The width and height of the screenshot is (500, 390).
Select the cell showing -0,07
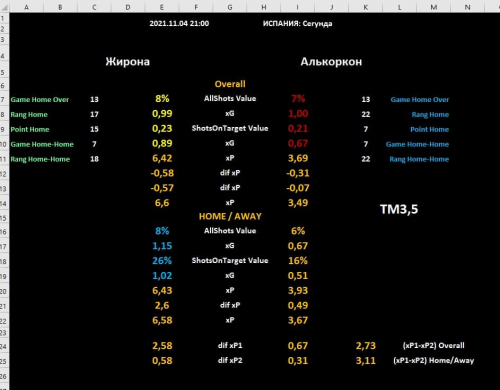(298, 188)
